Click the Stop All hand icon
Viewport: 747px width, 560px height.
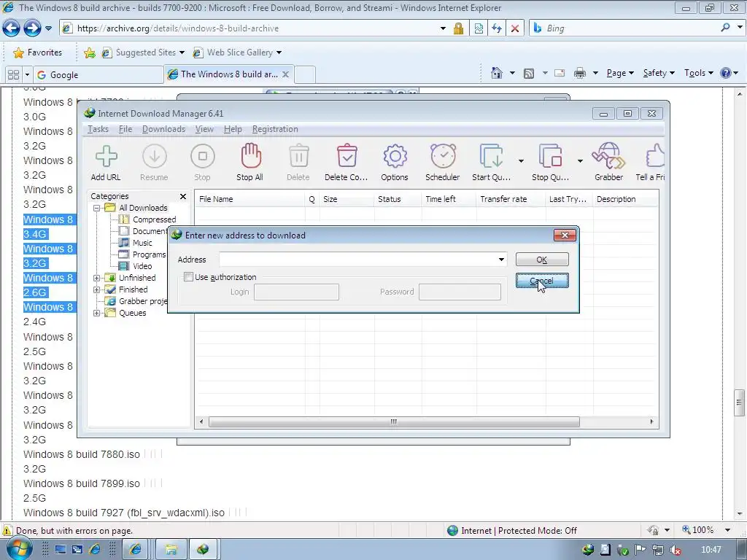tap(251, 156)
